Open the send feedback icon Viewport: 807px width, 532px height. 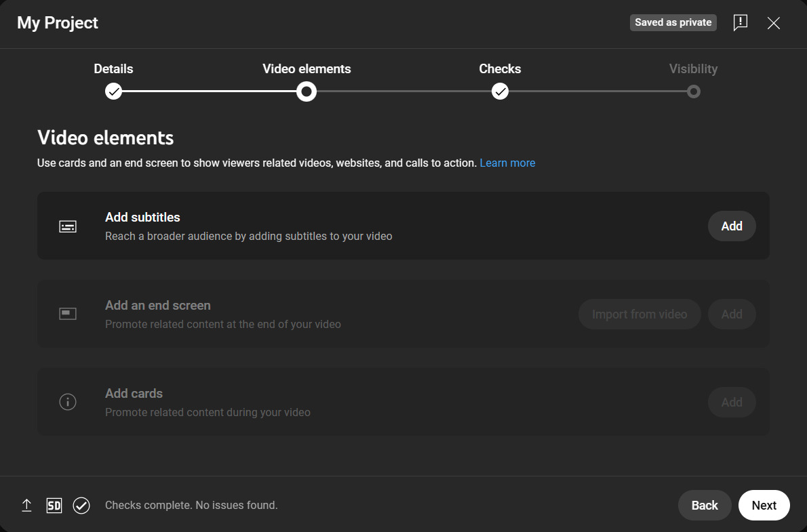point(740,22)
